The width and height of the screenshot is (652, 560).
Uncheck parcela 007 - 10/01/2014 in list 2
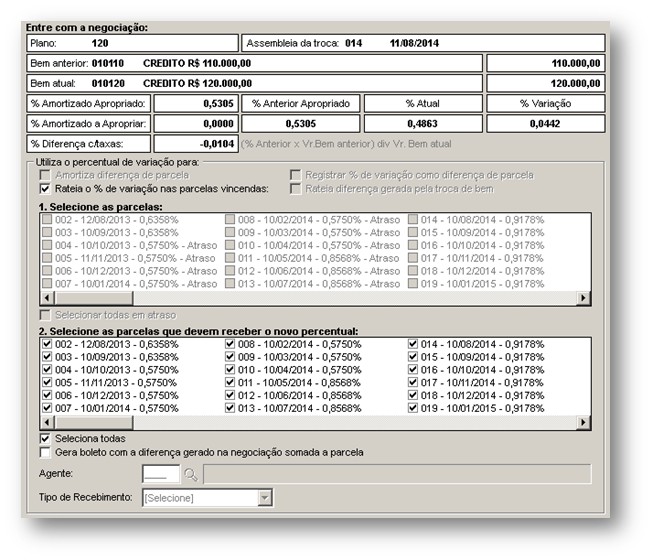(x=47, y=408)
